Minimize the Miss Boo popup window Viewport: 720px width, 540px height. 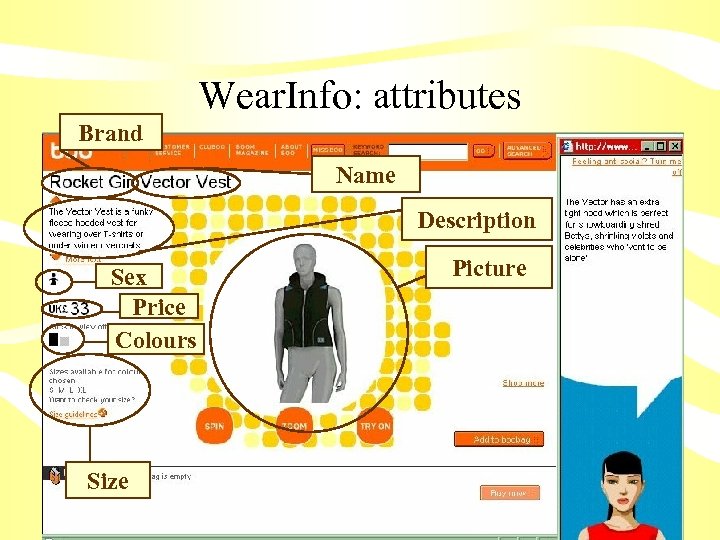(647, 146)
